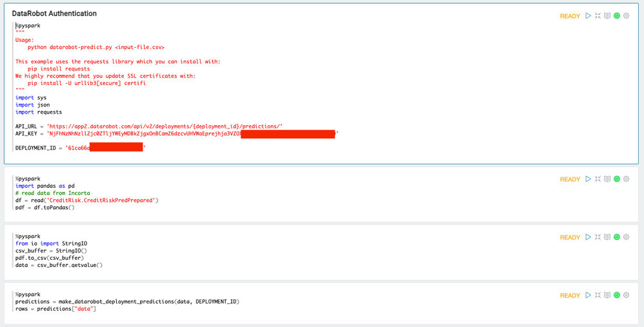
Task: Click READY status of predictions paragraph
Action: 570,295
